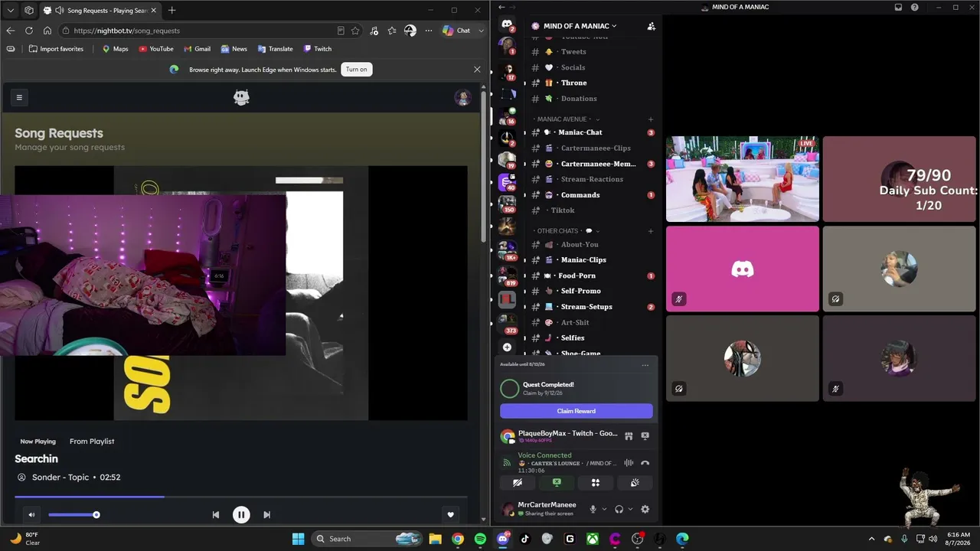Open Spotify from the taskbar

click(480, 539)
